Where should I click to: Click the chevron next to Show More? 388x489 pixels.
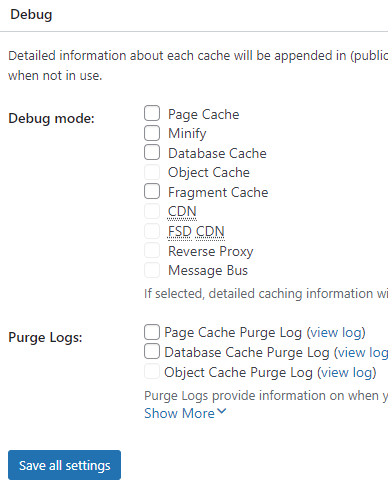(222, 412)
